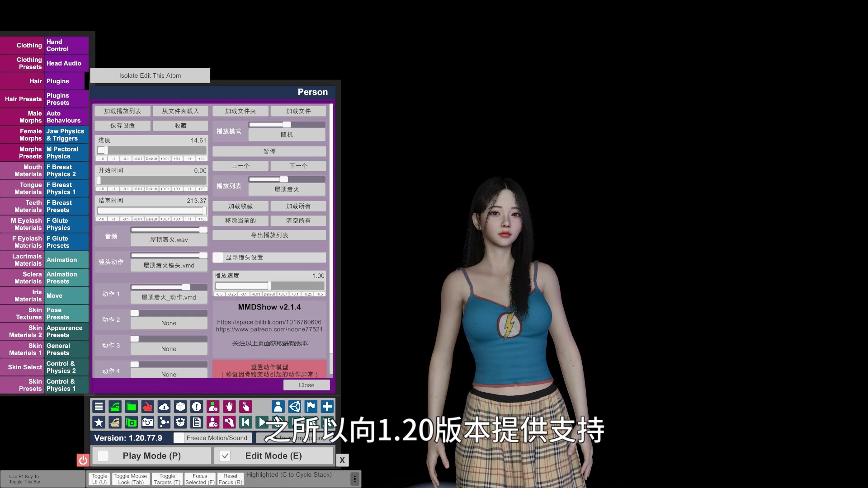Expand 动作 3 None motion selector
Viewport: 868px width, 488px height.
pyautogui.click(x=169, y=348)
